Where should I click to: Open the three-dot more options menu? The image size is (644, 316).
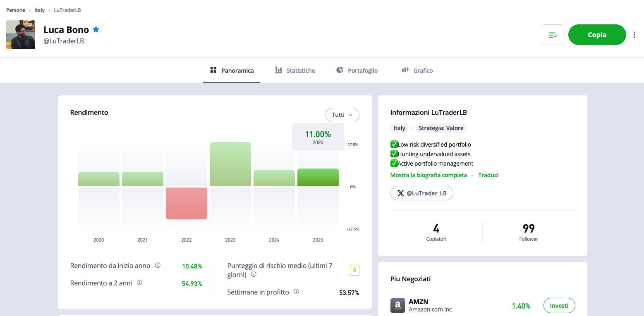coord(634,35)
